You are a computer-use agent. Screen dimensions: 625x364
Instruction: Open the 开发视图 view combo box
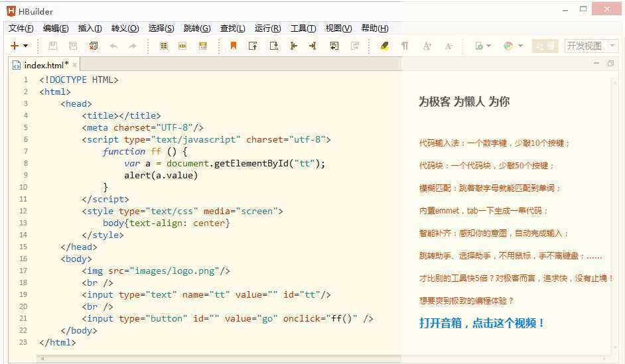point(592,46)
